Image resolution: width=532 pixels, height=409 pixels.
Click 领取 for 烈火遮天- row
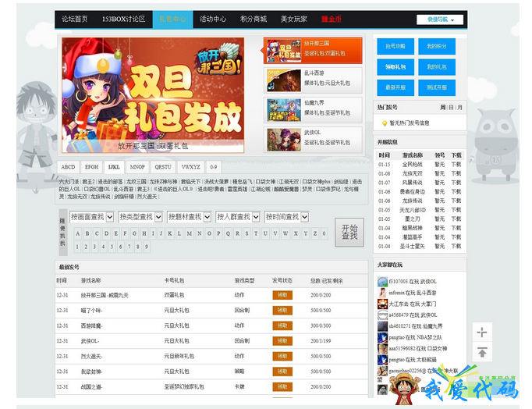tap(282, 357)
